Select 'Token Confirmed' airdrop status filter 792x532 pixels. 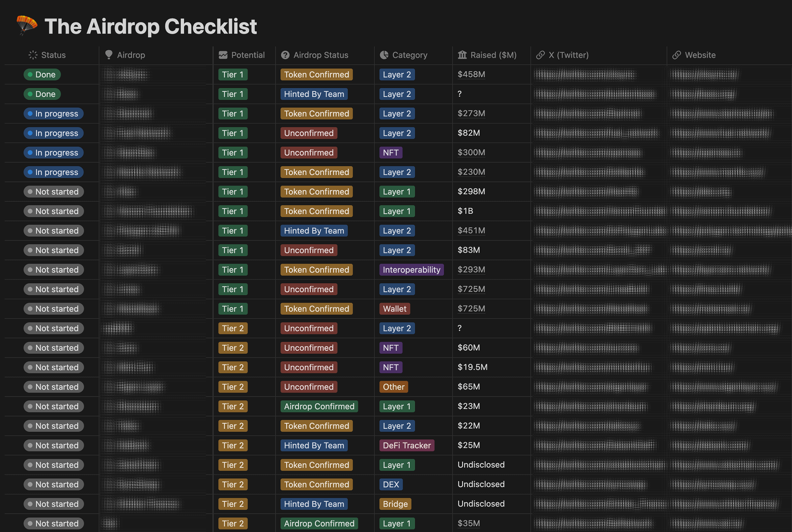pos(316,74)
